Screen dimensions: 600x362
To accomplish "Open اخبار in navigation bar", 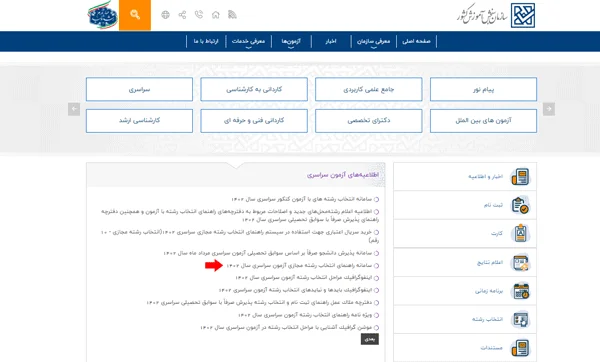I will pos(331,41).
